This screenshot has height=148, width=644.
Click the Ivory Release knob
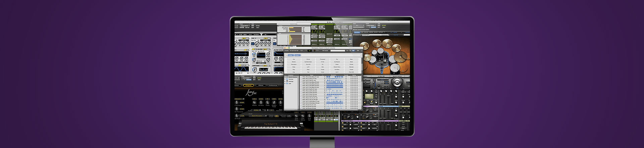[254, 103]
